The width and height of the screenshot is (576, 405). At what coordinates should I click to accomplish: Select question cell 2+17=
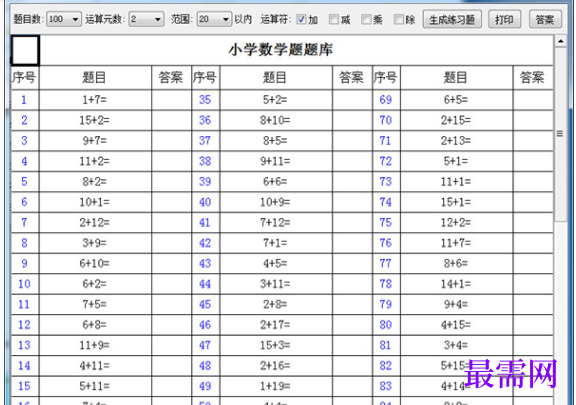tap(276, 325)
